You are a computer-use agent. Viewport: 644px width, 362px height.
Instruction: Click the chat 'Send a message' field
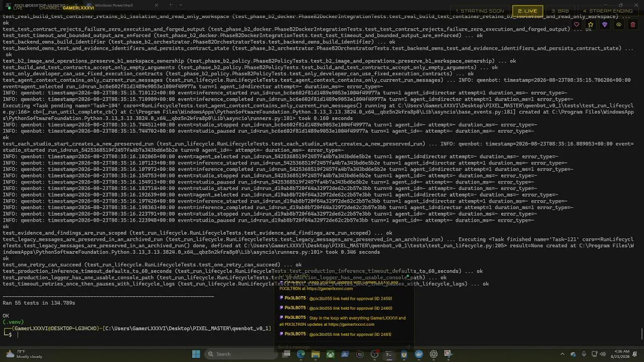tap(341, 347)
